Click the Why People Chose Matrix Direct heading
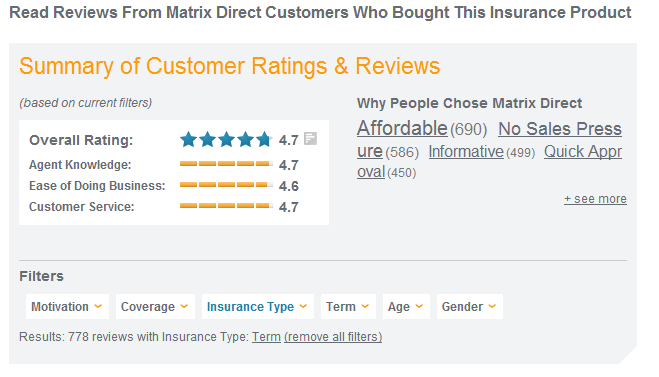 [x=469, y=103]
